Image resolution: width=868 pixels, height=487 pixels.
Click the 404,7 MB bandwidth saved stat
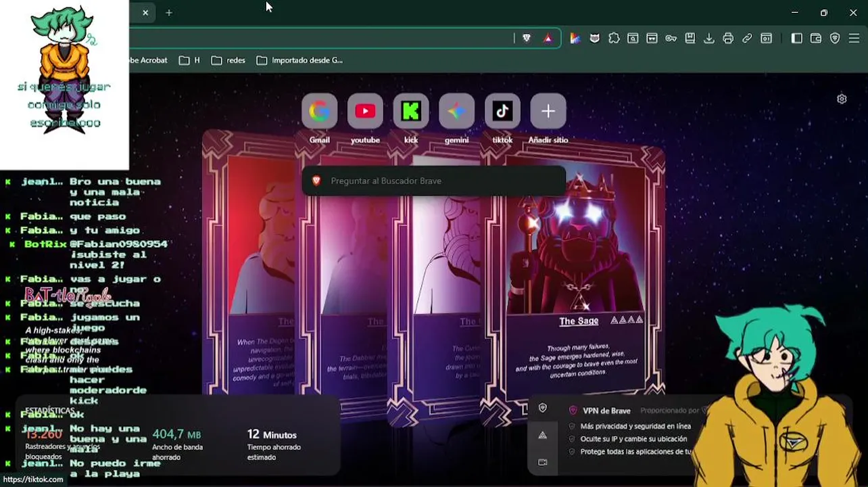tap(176, 434)
